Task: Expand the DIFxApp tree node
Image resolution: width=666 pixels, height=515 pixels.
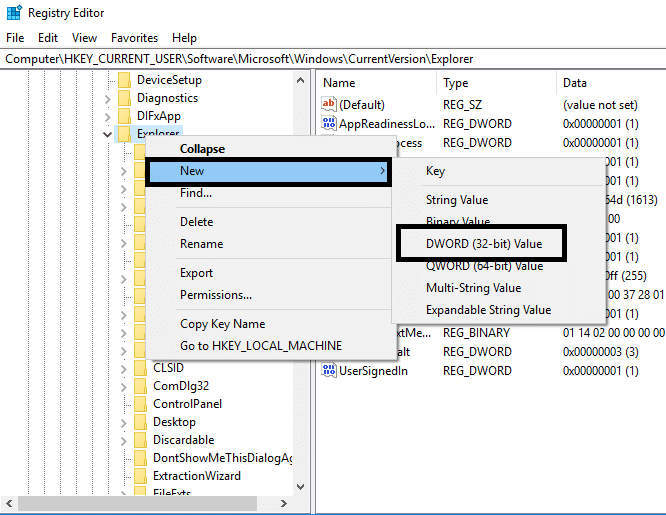Action: [107, 116]
